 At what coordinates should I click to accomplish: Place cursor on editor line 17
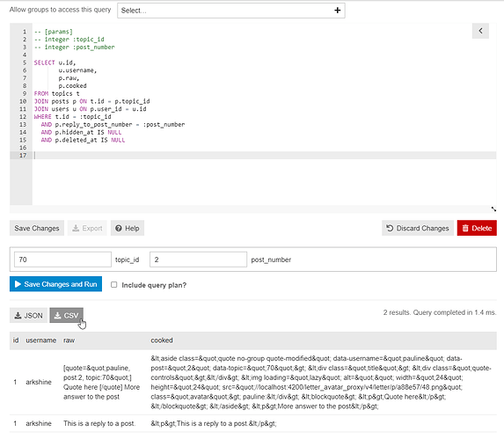pyautogui.click(x=264, y=155)
